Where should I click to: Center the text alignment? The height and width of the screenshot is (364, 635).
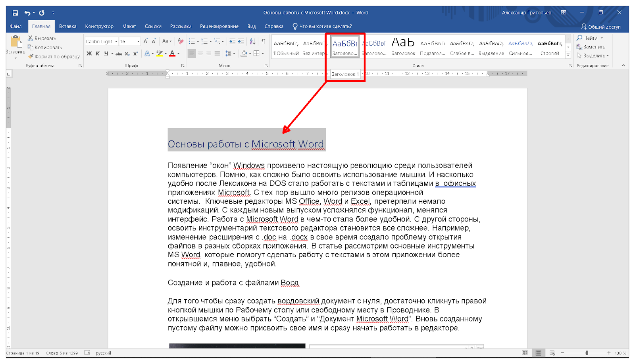tap(200, 54)
